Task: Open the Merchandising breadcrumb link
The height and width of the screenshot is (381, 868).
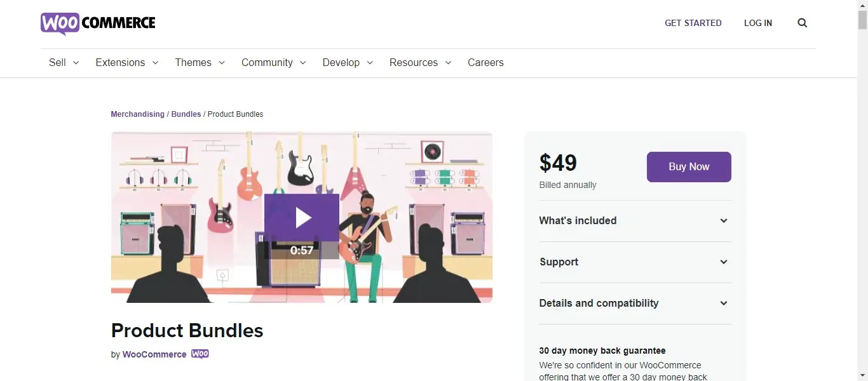Action: point(137,114)
